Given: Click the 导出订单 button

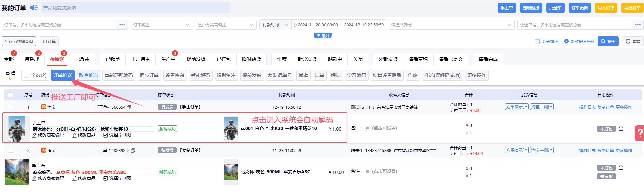Looking at the screenshot, I should [632, 8].
